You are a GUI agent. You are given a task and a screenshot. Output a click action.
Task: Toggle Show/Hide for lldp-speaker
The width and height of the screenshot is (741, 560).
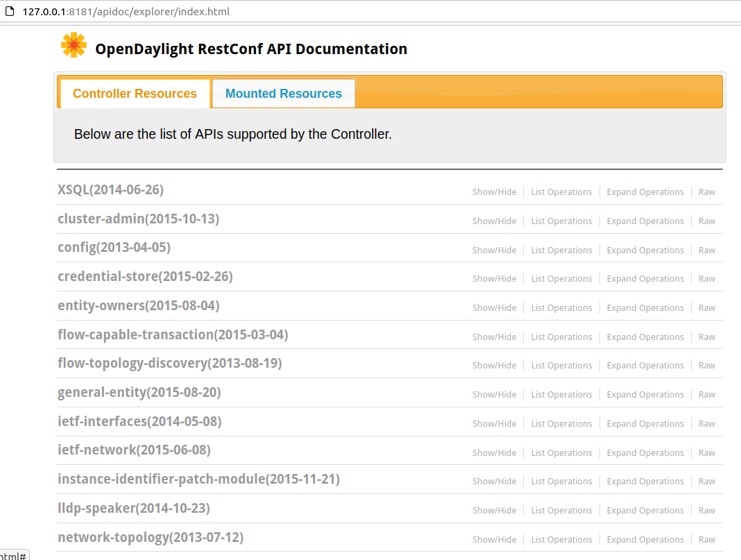click(x=494, y=510)
